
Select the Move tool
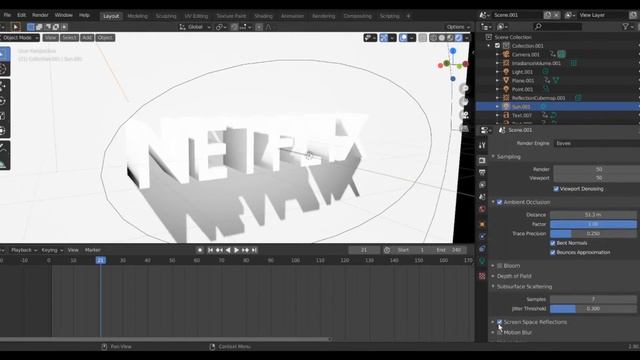click(3, 86)
